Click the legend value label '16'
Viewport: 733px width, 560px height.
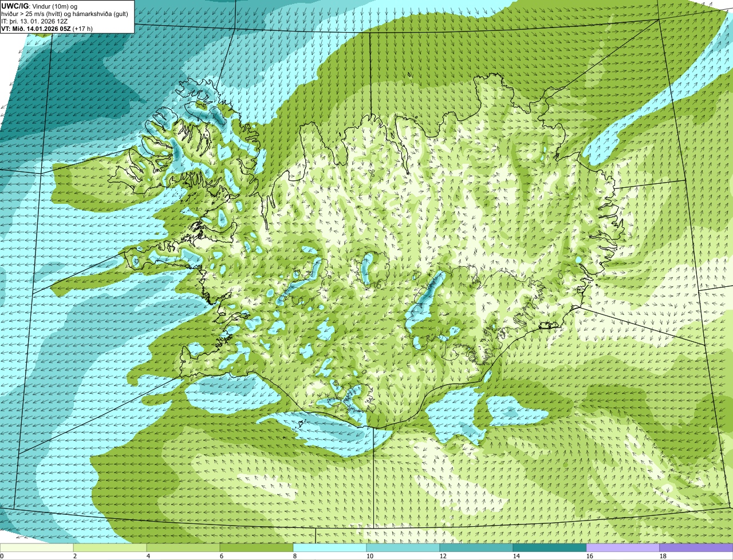pyautogui.click(x=590, y=556)
